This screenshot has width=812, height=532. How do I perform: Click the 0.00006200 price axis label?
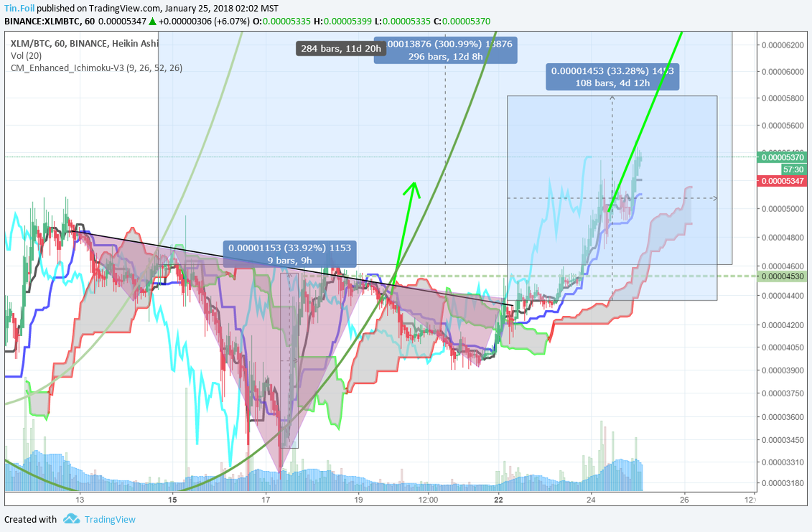[783, 45]
